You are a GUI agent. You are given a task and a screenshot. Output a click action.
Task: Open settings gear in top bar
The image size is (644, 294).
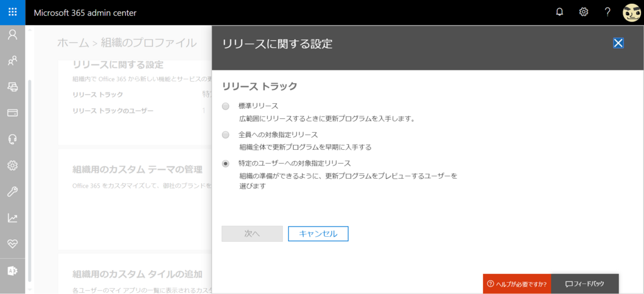pyautogui.click(x=584, y=13)
